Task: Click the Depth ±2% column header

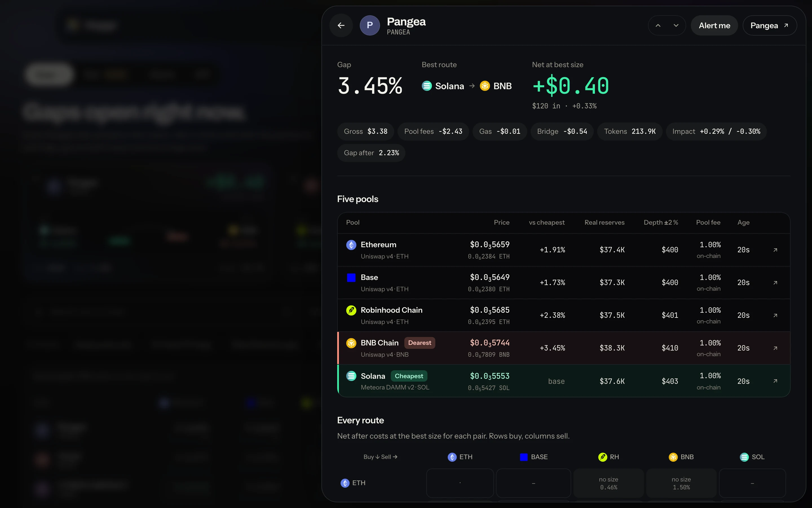Action: pos(661,222)
